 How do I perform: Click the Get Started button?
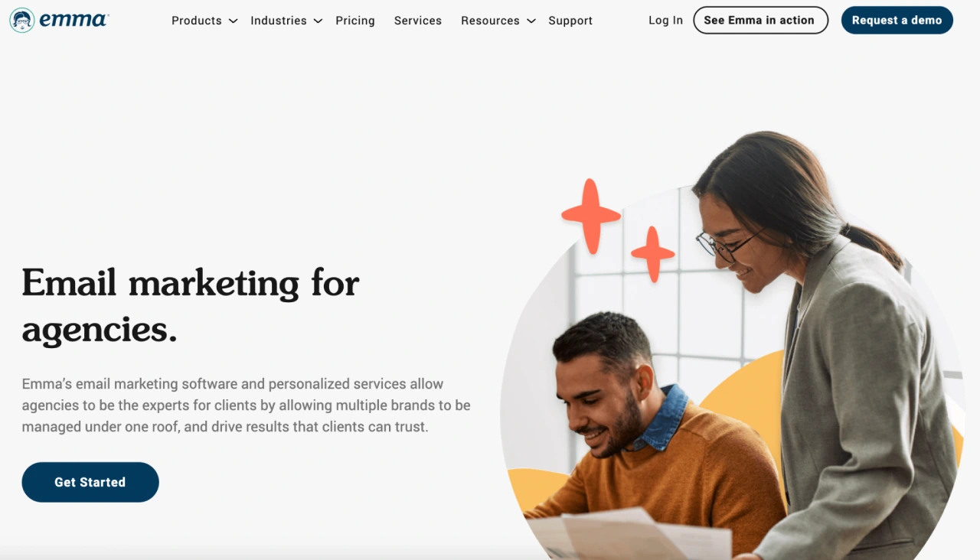[x=90, y=482]
